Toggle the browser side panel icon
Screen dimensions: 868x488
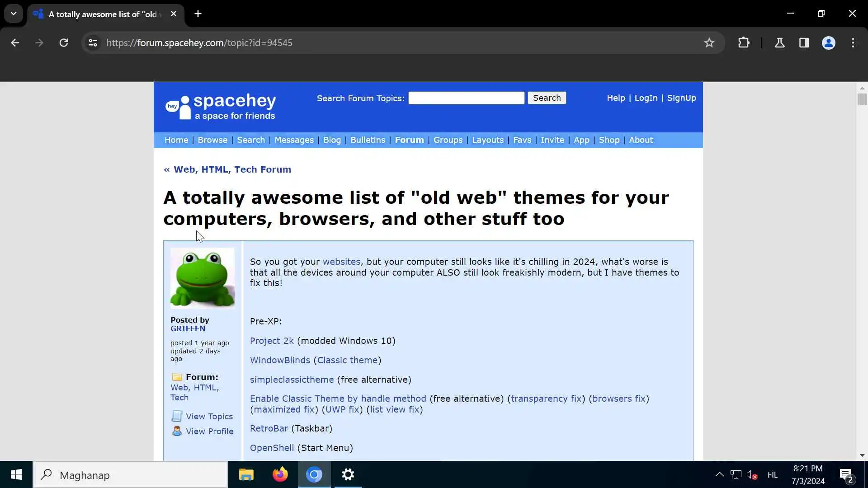click(804, 42)
